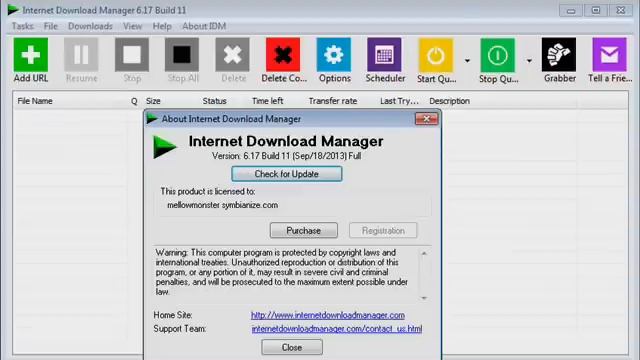
Task: Sort by the File Name column header
Action: click(35, 101)
